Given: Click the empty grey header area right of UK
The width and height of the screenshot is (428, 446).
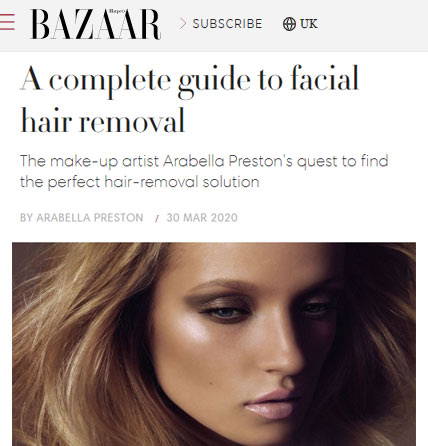Looking at the screenshot, I should [x=373, y=24].
